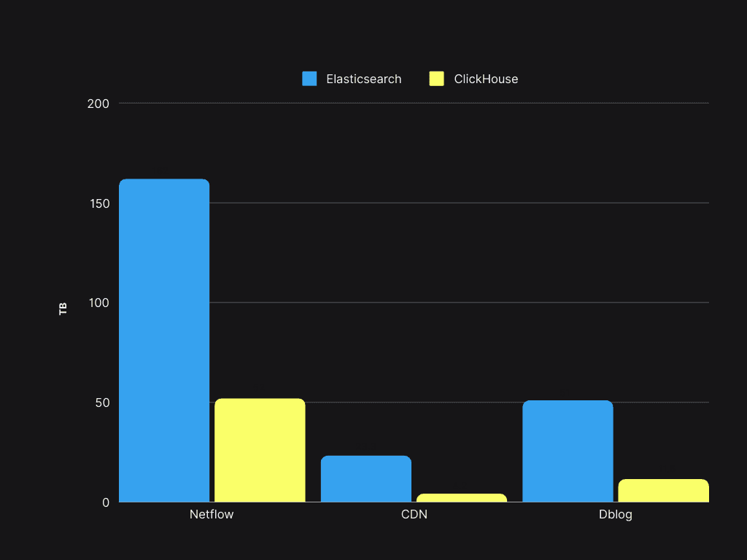747x560 pixels.
Task: Click the 150 y-axis tick label
Action: [x=99, y=203]
